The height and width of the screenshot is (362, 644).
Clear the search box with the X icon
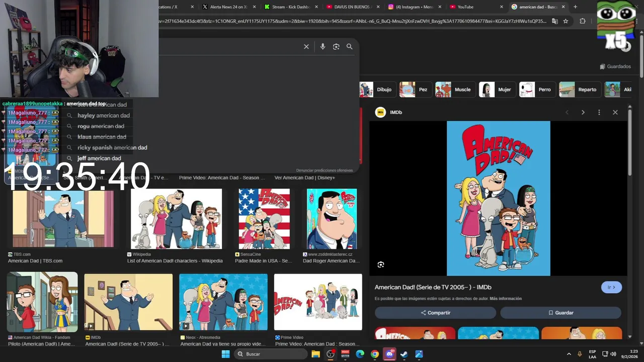306,47
